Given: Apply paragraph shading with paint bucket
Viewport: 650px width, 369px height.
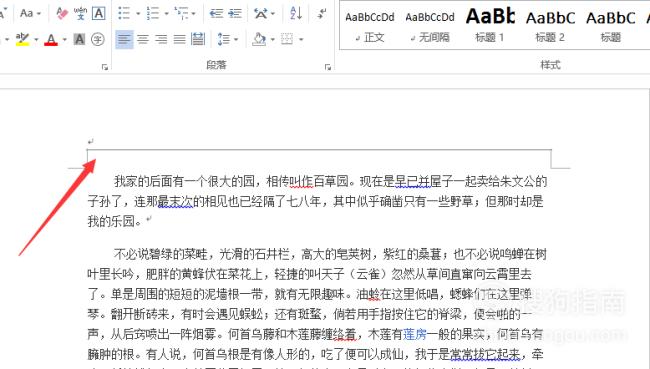Looking at the screenshot, I should point(259,39).
